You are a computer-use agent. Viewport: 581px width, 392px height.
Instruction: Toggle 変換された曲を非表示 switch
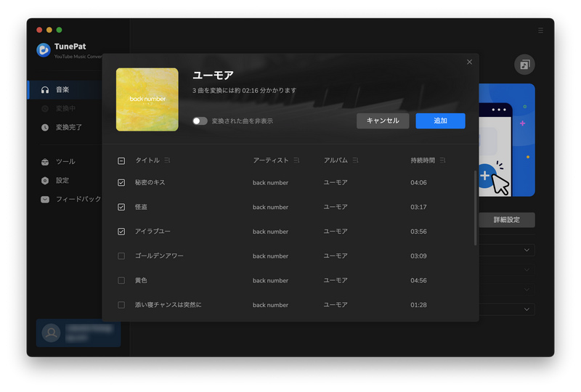pos(200,121)
